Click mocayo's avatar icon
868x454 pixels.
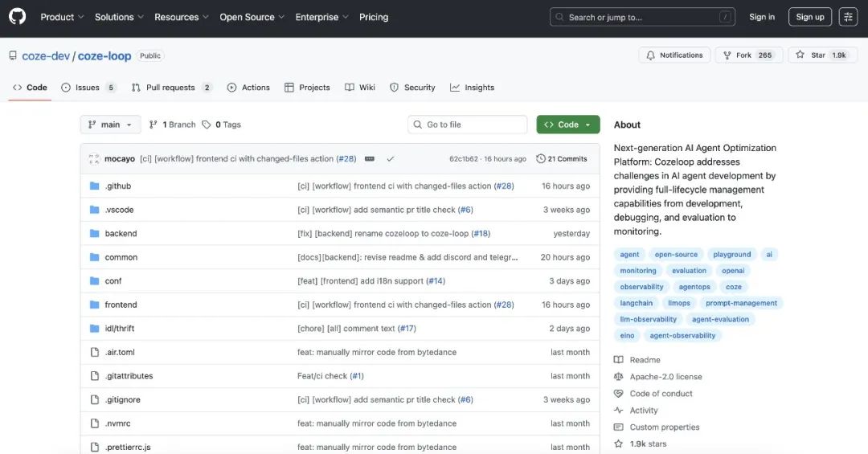(94, 159)
